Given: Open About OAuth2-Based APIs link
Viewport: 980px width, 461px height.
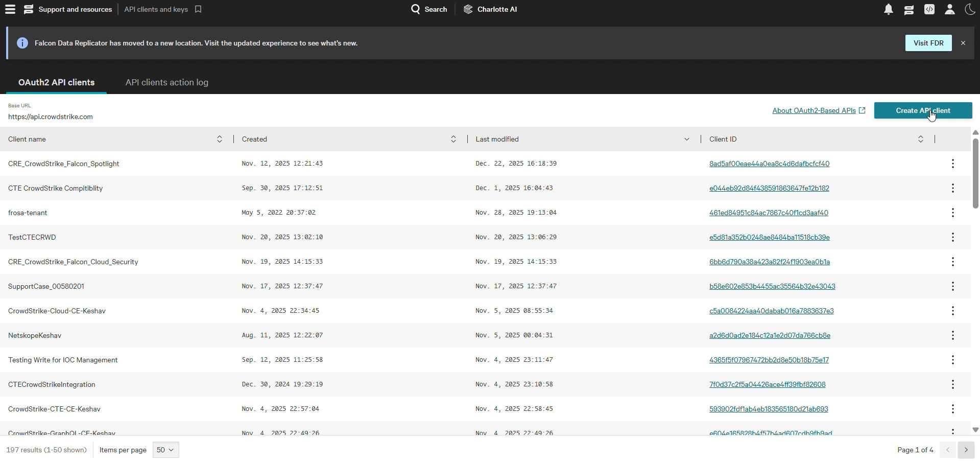Looking at the screenshot, I should coord(819,110).
